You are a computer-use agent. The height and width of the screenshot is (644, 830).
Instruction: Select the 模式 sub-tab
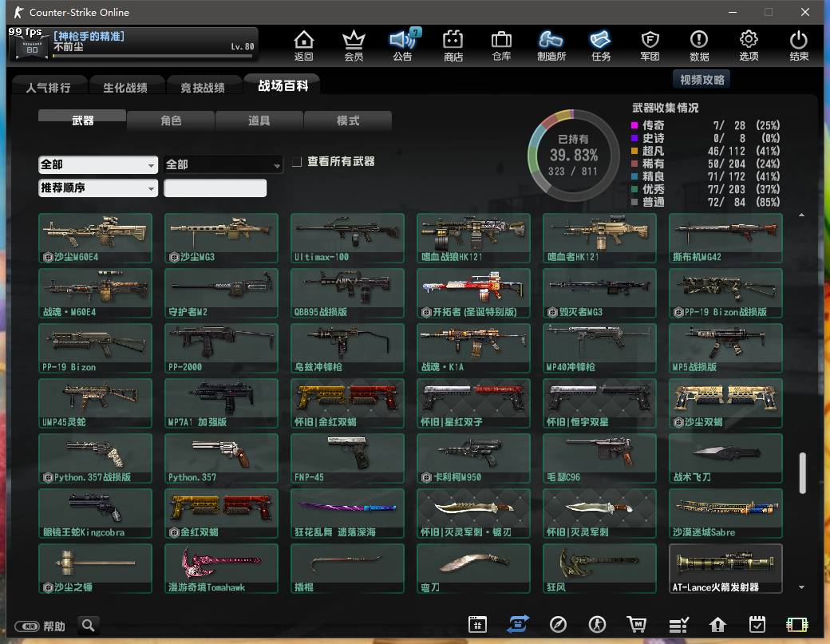click(348, 121)
